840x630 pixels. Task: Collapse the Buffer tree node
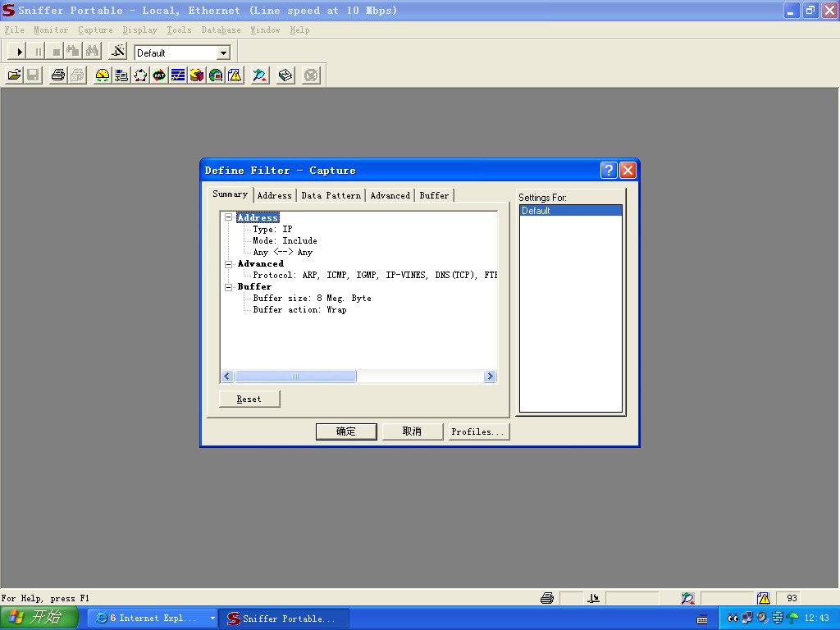pos(229,286)
